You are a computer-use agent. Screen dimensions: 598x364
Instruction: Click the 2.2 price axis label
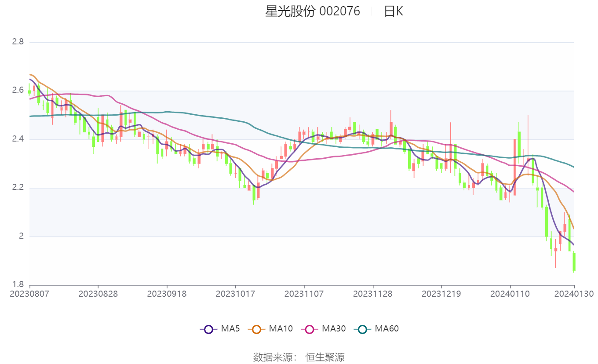click(x=18, y=188)
